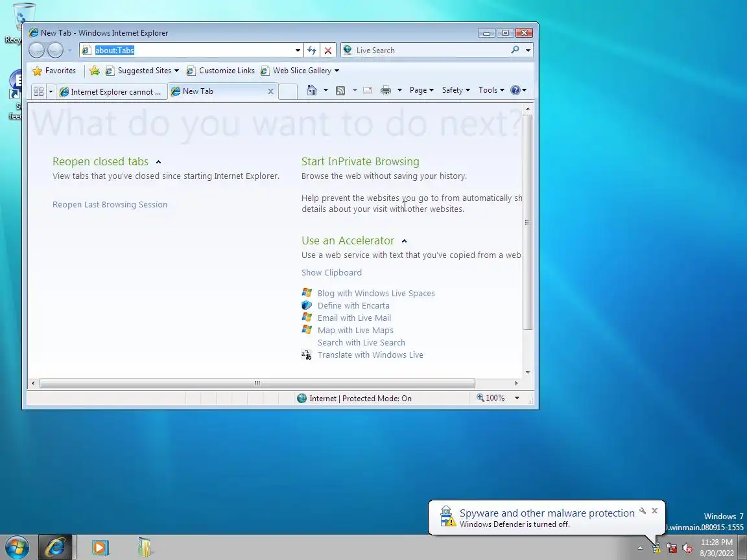Image resolution: width=747 pixels, height=560 pixels.
Task: Expand the tab list dropdown arrow
Action: 51,91
